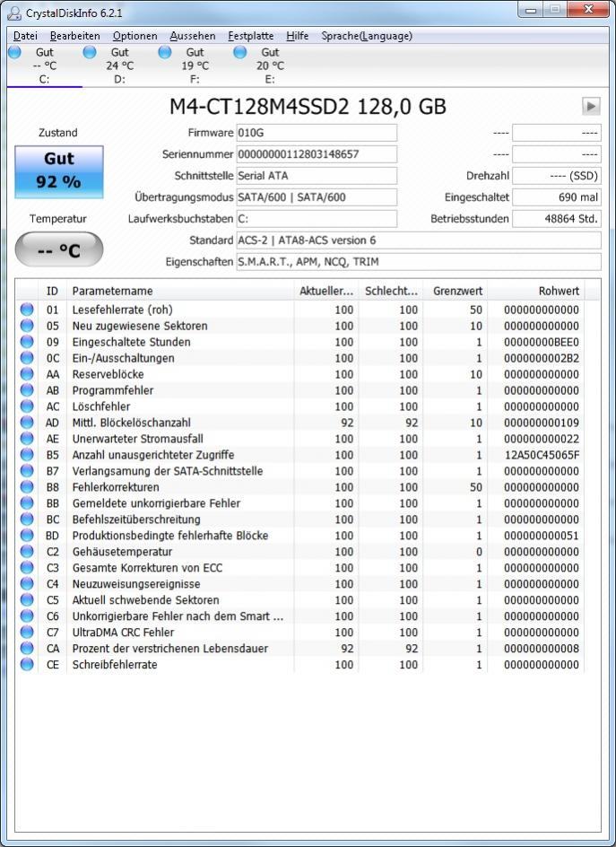This screenshot has height=847, width=616.
Task: Click the Schnittstelle field showing Serial ATA
Action: click(x=317, y=176)
